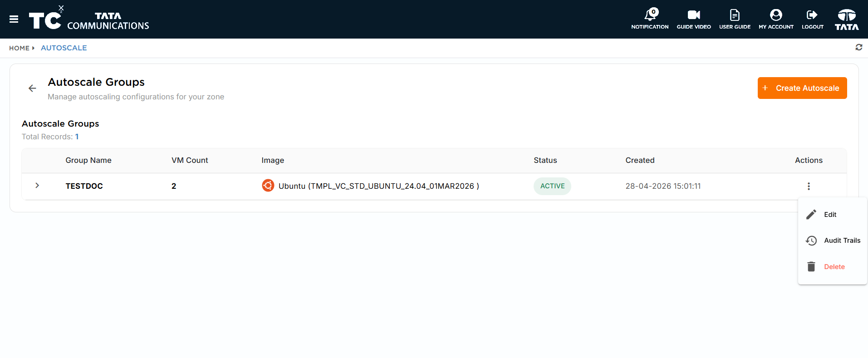
Task: Click the created date 28-04-2026 15:01:11
Action: (663, 186)
